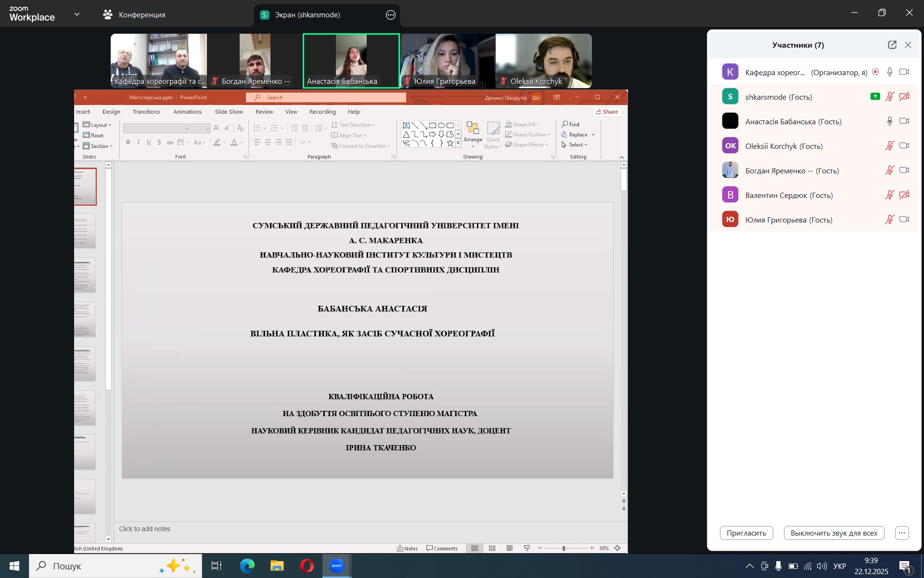Toggle camera for Богдан Яременко
Image resolution: width=924 pixels, height=578 pixels.
904,170
